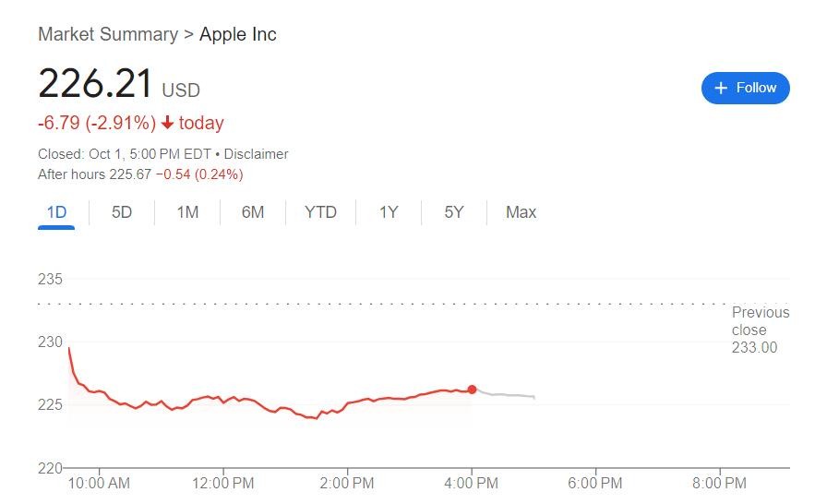Click the gray after-hours line
Screen dimensions: 815x504
pos(506,395)
